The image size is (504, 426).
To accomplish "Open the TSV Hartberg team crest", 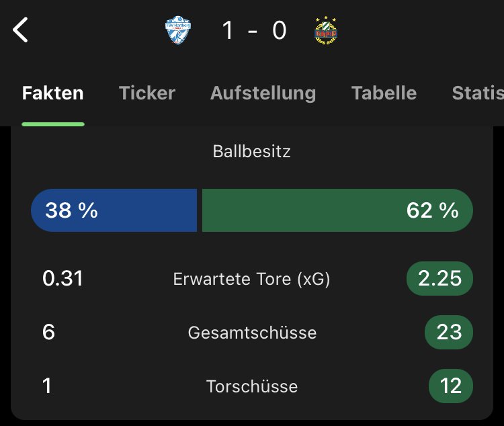I will 178,31.
